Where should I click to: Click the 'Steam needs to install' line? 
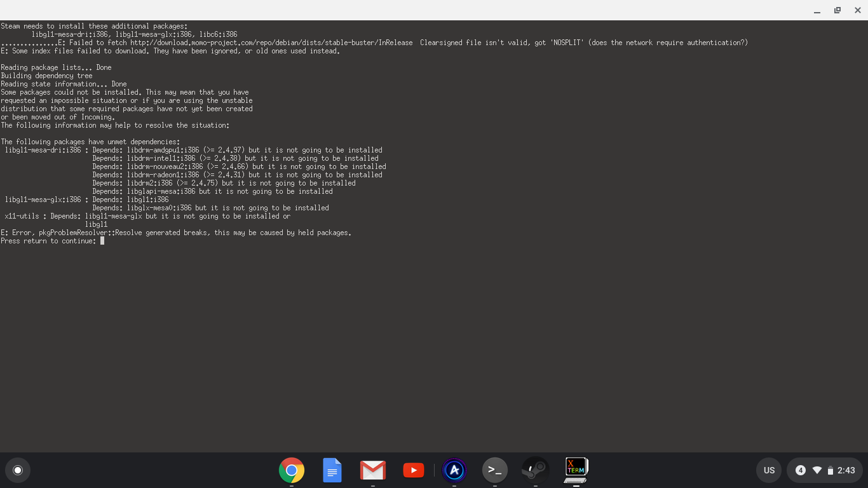(94, 26)
